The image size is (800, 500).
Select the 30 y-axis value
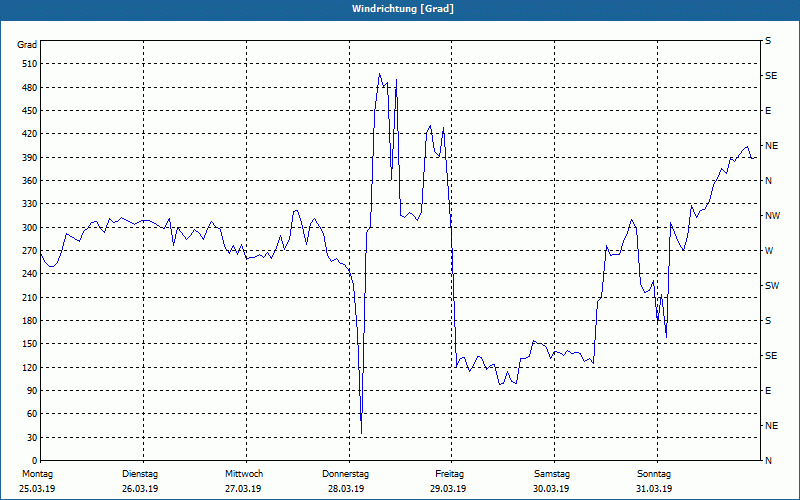[32, 438]
